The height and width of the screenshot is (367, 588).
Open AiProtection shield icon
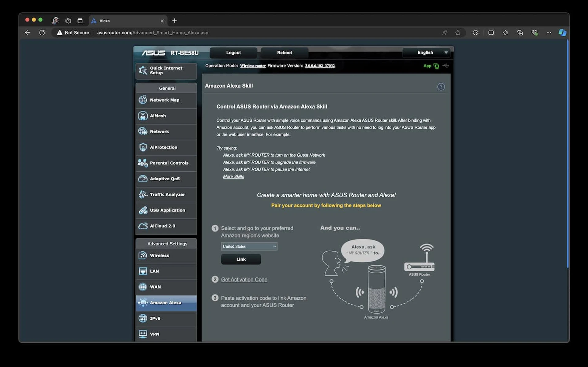pyautogui.click(x=143, y=147)
